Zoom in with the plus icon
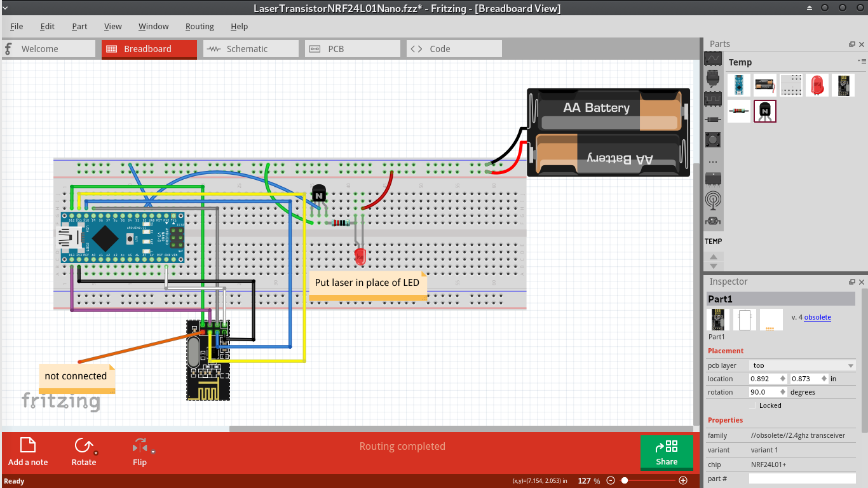Screen dimensions: 868x488 click(x=683, y=481)
